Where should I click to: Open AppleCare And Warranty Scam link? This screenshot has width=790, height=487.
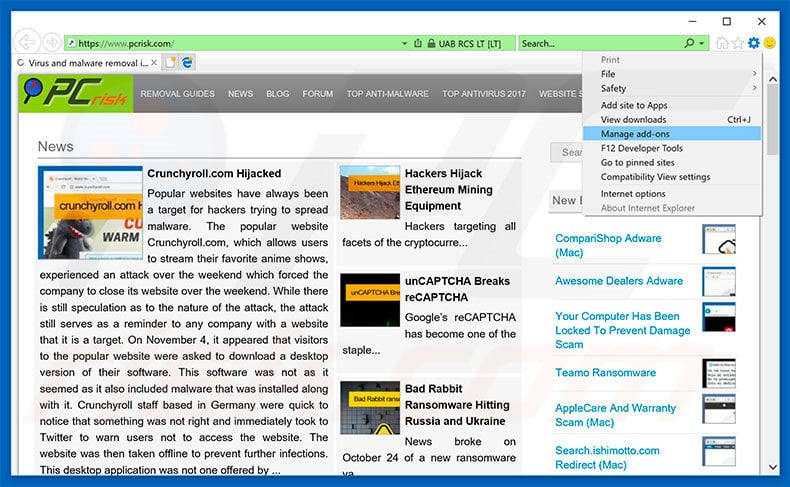(x=615, y=415)
